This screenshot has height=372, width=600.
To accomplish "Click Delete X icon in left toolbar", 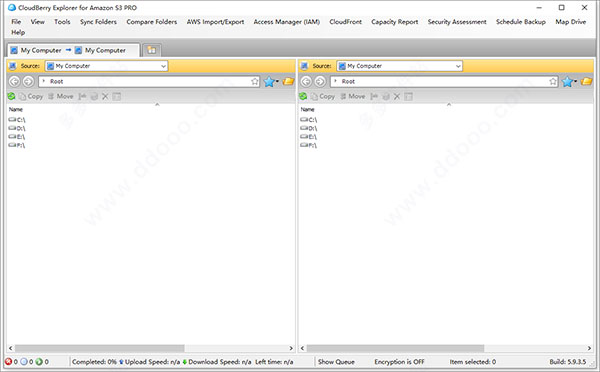I will coord(105,96).
